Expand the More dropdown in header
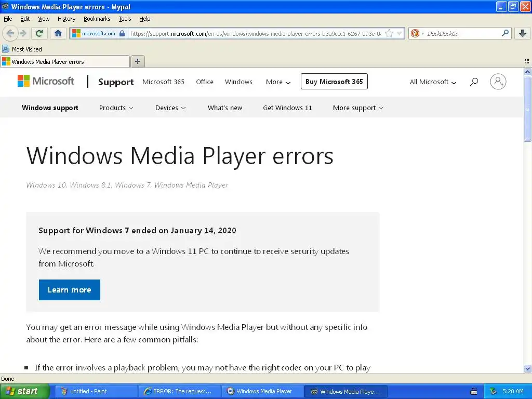The image size is (532, 399). [278, 82]
